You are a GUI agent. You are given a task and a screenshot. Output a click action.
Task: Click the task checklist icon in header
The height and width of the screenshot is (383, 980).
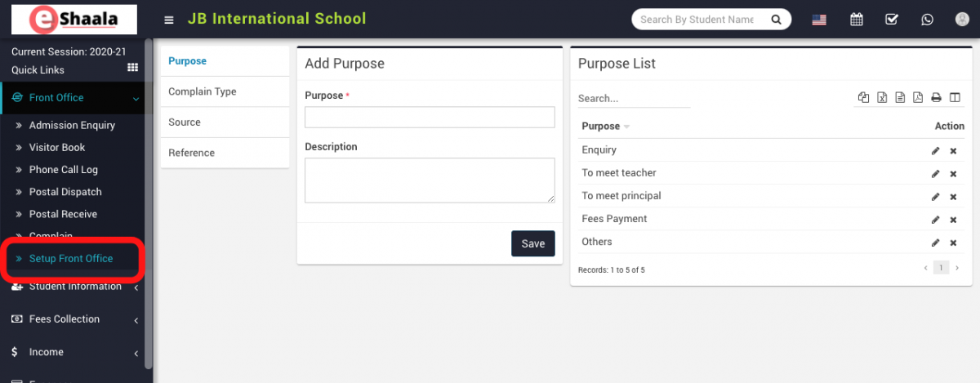coord(892,20)
